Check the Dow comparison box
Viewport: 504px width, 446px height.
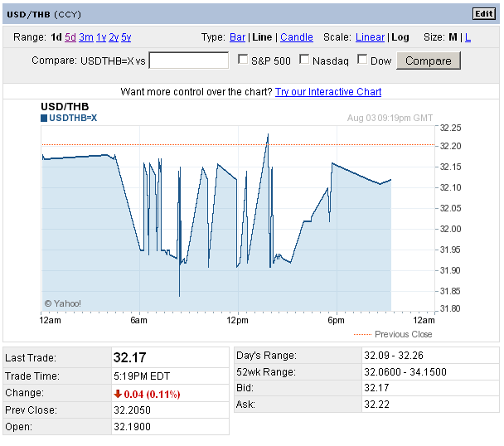(362, 60)
